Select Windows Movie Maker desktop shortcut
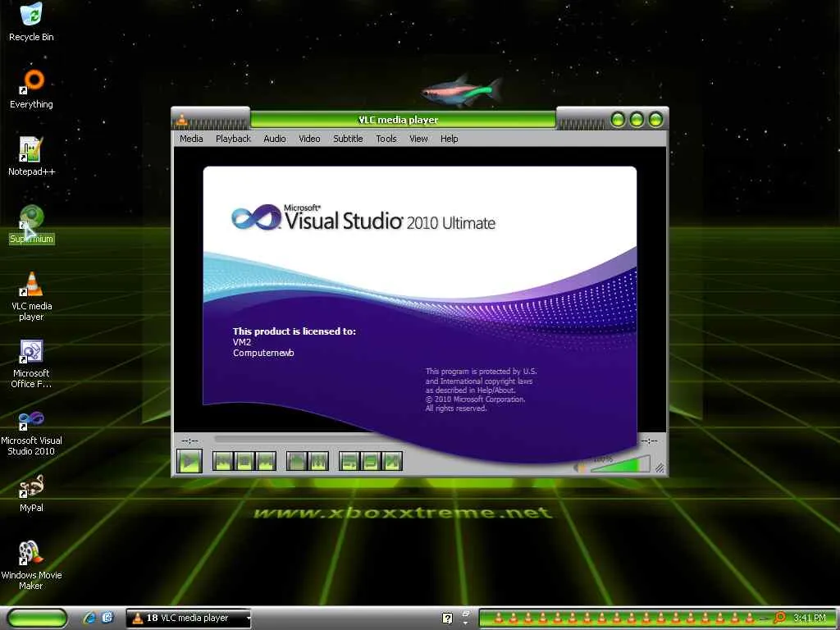 pos(31,565)
